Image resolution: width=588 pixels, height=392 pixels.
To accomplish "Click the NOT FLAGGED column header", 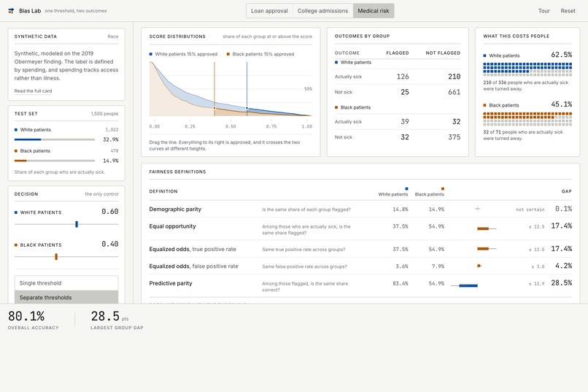I will click(443, 53).
